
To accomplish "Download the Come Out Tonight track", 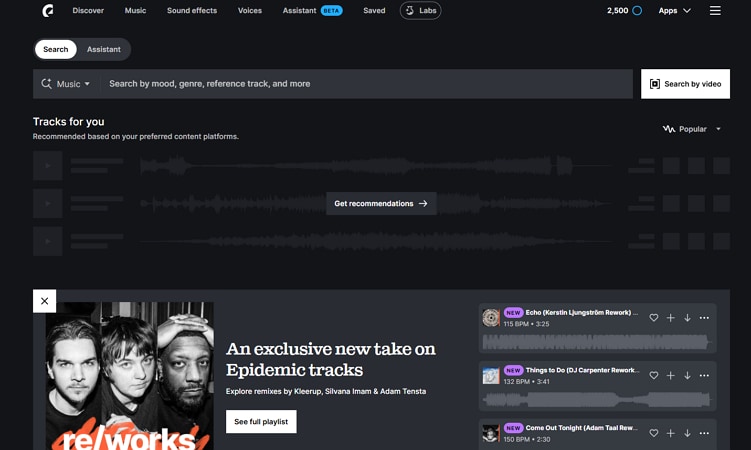I will [687, 433].
